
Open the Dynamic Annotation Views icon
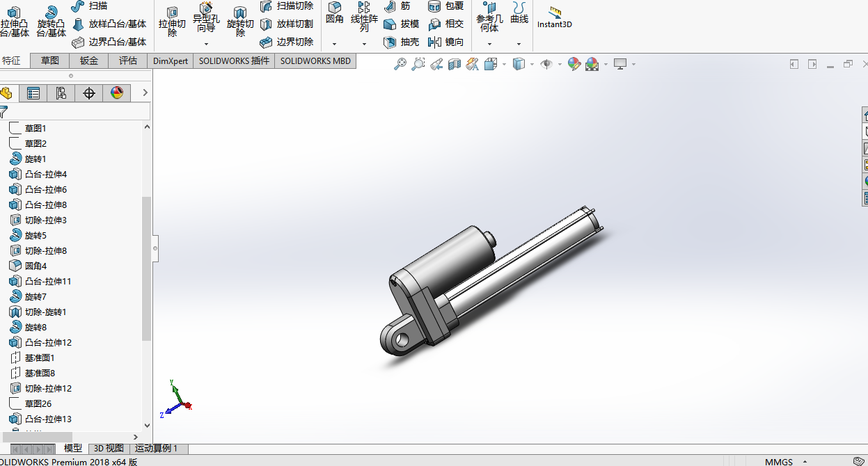click(x=473, y=64)
